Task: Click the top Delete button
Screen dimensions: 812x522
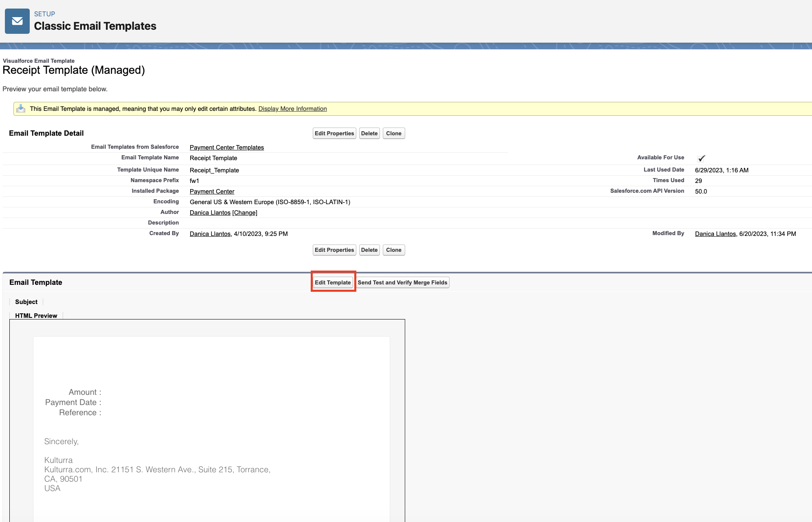Action: [369, 133]
